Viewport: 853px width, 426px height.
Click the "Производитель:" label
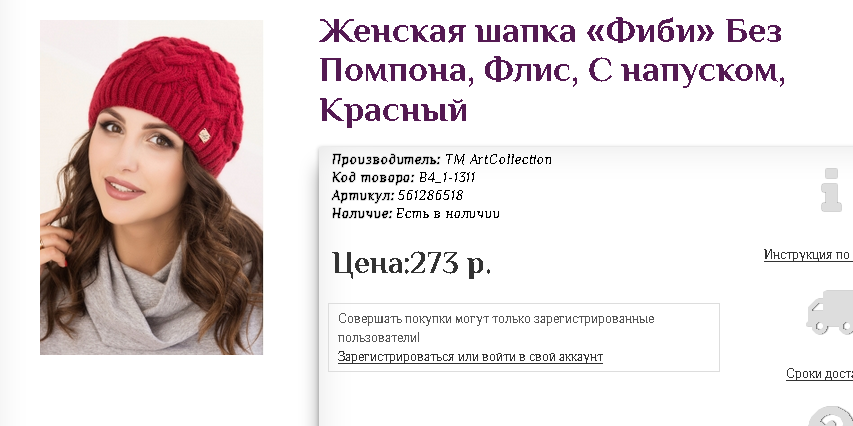386,159
